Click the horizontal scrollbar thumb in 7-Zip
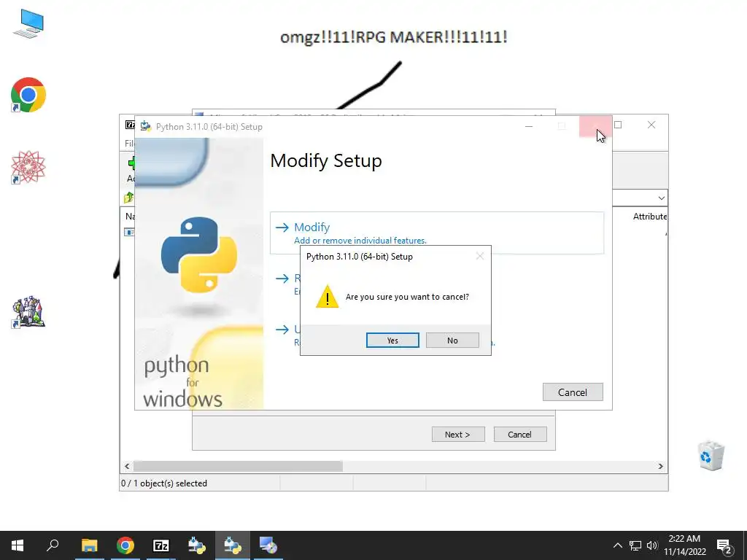 pyautogui.click(x=238, y=466)
